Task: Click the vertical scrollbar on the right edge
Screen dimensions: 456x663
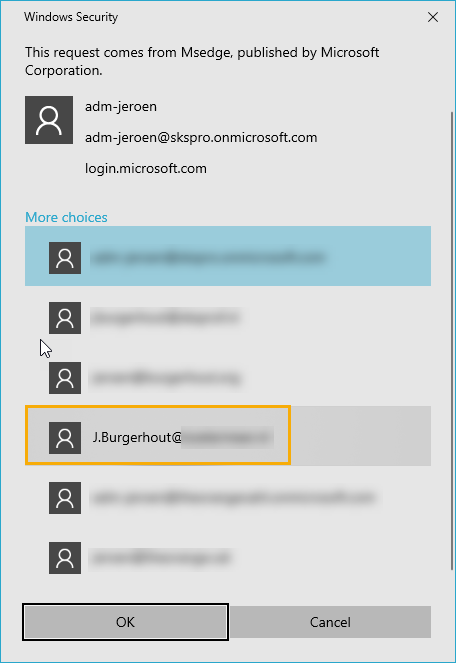Action: point(452,340)
